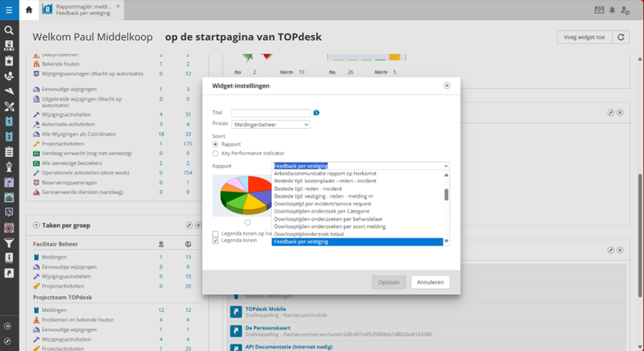Image resolution: width=644 pixels, height=351 pixels.
Task: Open the filter funnel icon in the sidebar
Action: (9, 243)
